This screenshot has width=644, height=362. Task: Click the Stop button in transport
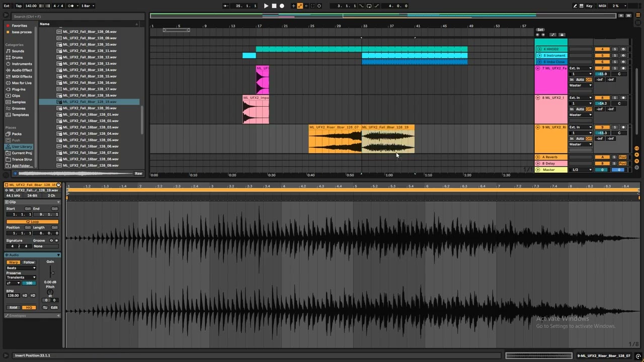[274, 6]
